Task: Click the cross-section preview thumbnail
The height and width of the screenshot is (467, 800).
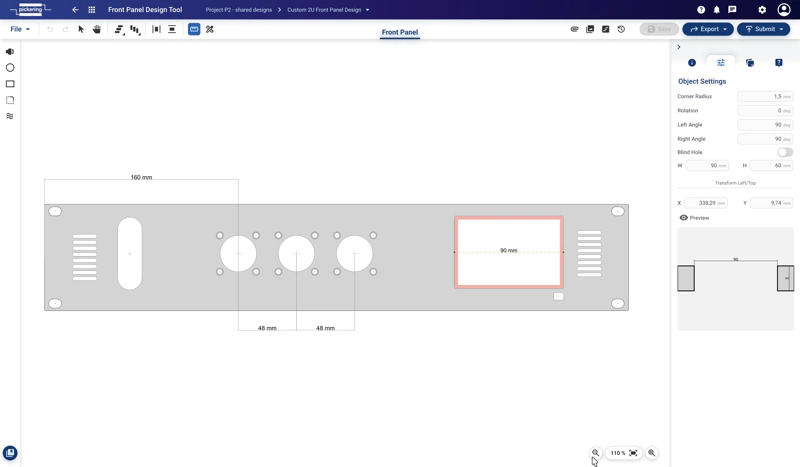Action: (x=735, y=279)
